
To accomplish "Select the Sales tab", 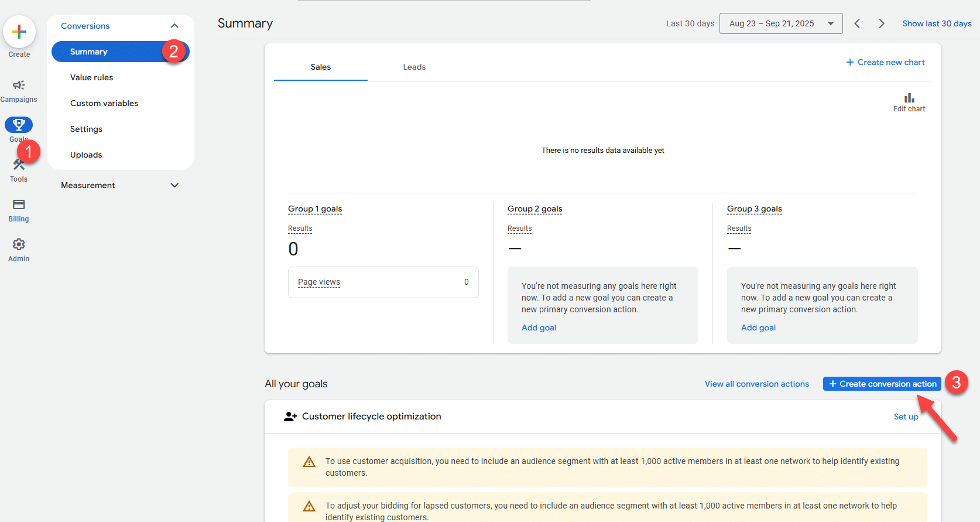I will (320, 67).
